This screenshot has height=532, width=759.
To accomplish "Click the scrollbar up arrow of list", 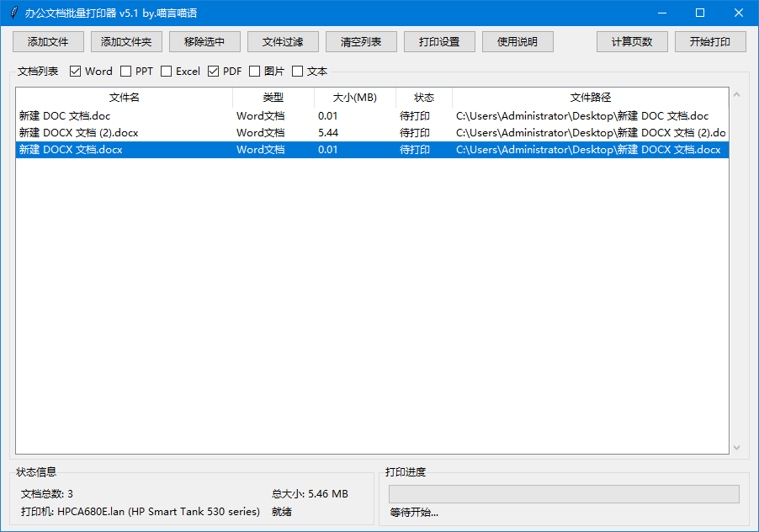I will pyautogui.click(x=737, y=94).
